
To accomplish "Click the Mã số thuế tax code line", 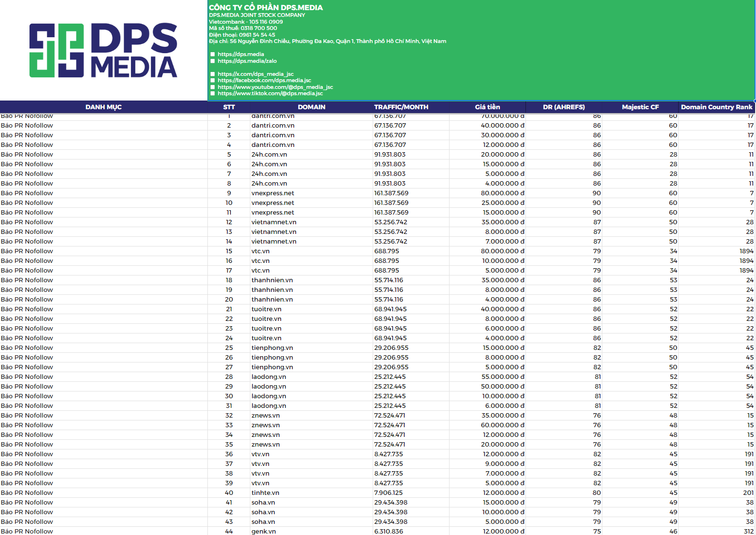I will coord(243,28).
